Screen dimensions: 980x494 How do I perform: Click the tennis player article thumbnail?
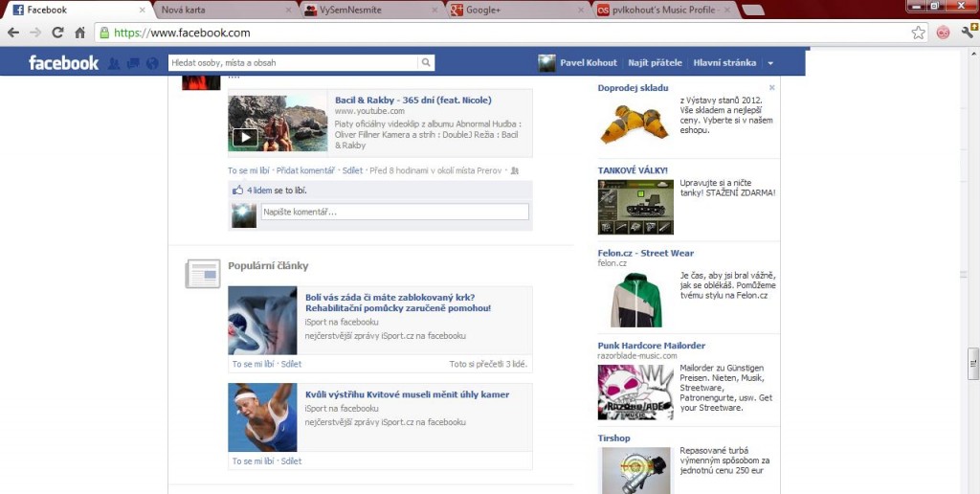(x=262, y=417)
